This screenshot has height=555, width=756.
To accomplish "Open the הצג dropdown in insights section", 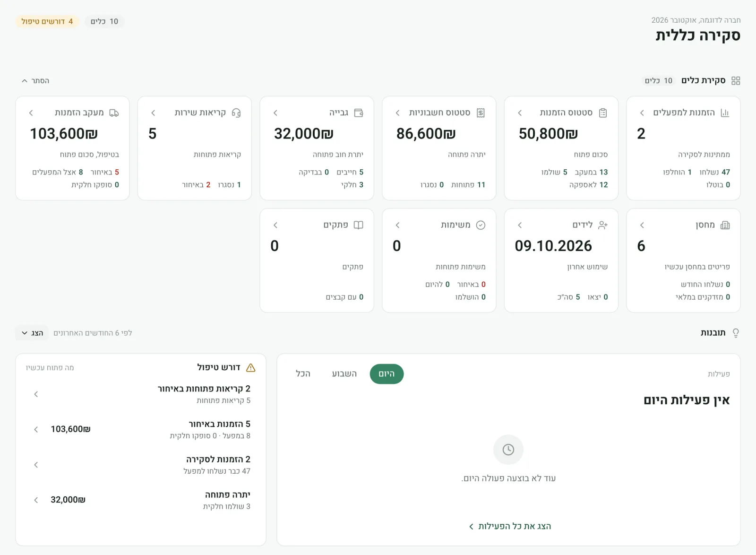I will 32,333.
